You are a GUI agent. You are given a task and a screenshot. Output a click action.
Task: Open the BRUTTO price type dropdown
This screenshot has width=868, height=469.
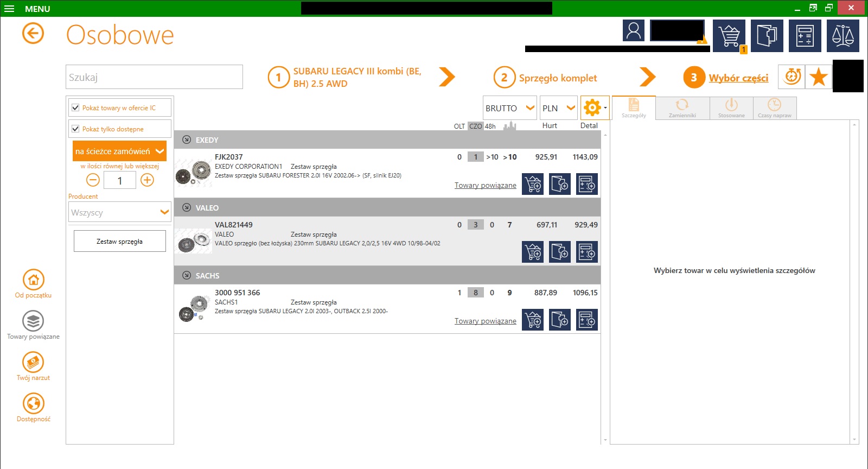[x=509, y=108]
